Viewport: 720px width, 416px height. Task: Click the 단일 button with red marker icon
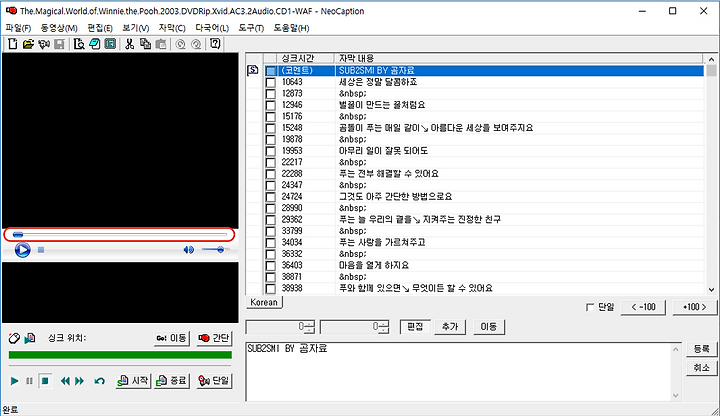pyautogui.click(x=214, y=381)
